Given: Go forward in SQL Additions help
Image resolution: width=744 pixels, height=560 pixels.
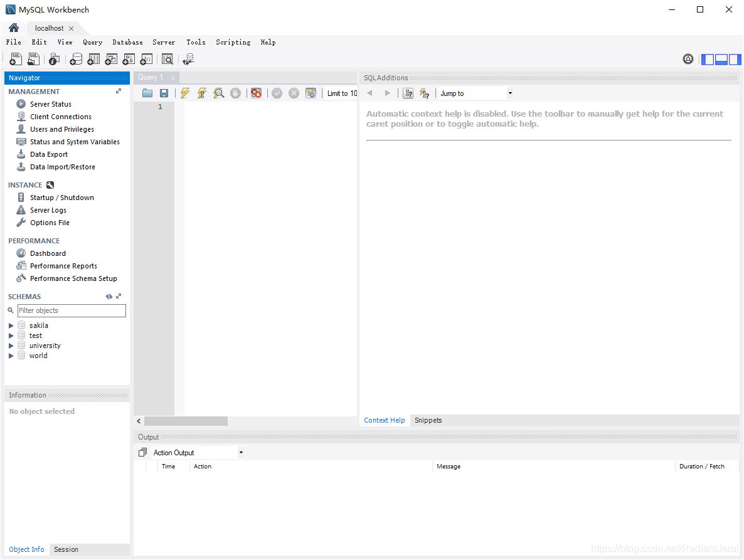Looking at the screenshot, I should pos(387,93).
